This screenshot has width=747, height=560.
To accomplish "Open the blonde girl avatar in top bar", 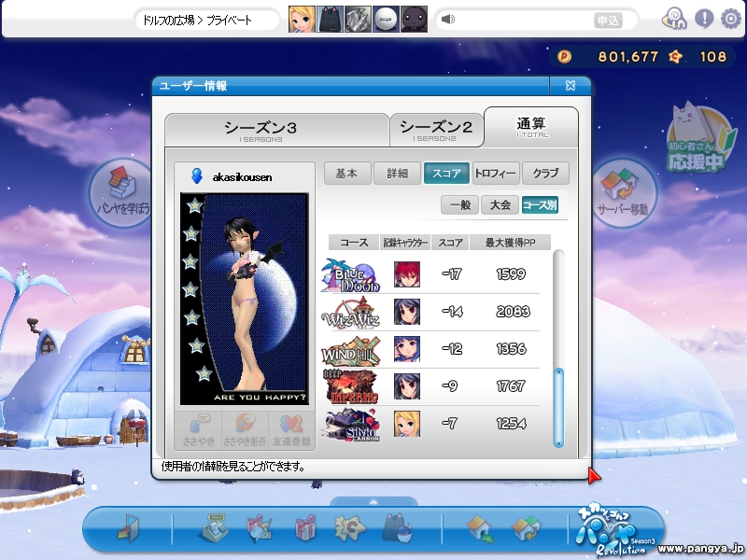I will (x=302, y=19).
